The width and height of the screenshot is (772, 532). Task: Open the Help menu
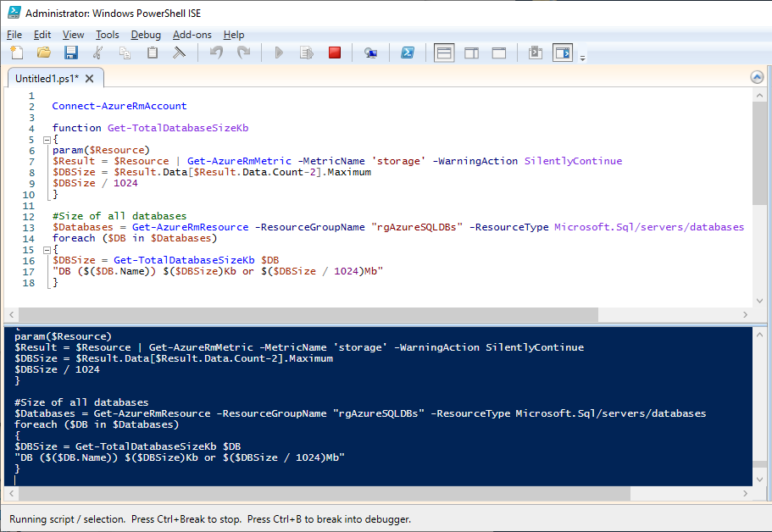point(234,35)
